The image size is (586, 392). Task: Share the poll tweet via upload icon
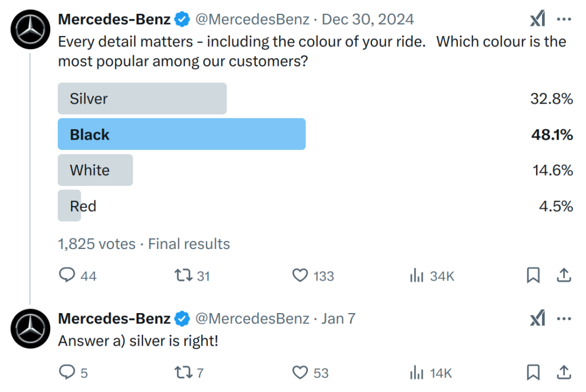tap(564, 275)
